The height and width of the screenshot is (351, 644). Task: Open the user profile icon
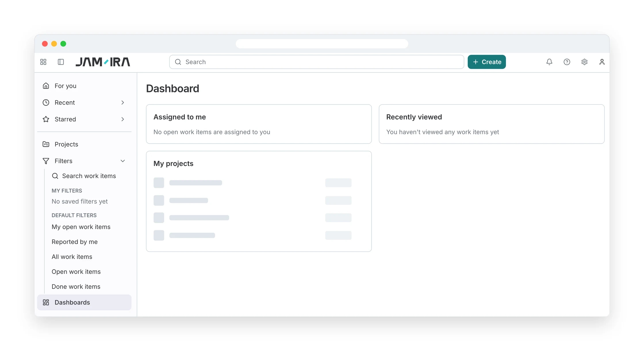602,62
